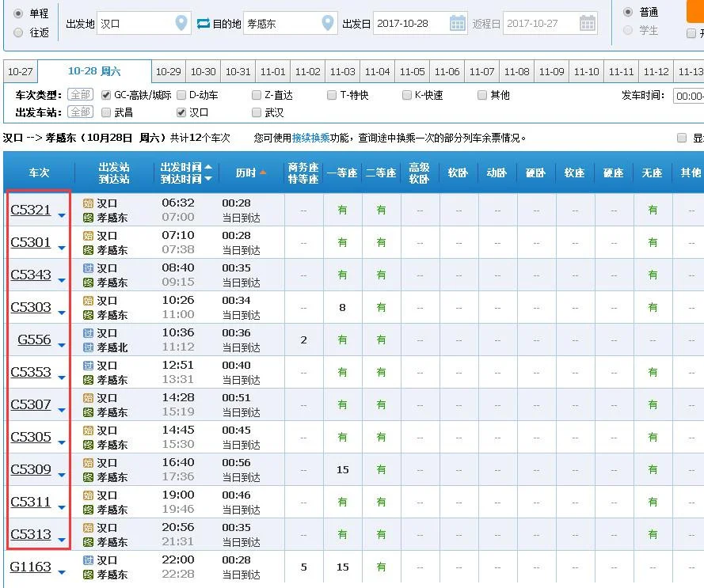Open the 返程日 calendar icon
Screen dimensions: 704x588
click(586, 23)
